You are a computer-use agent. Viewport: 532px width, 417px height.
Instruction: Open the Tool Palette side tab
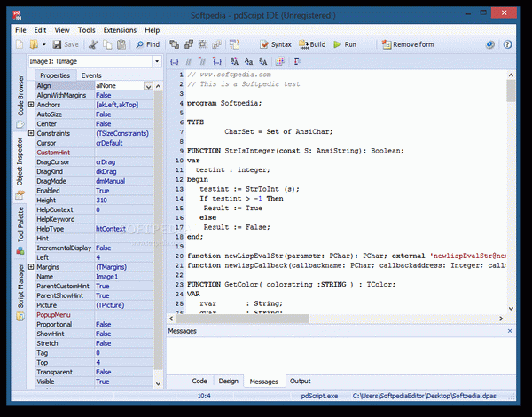click(20, 231)
